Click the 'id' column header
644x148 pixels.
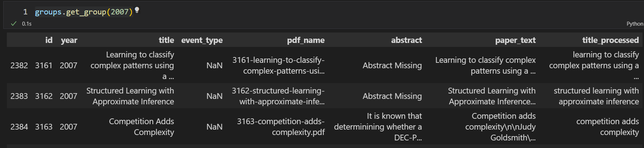(x=49, y=40)
